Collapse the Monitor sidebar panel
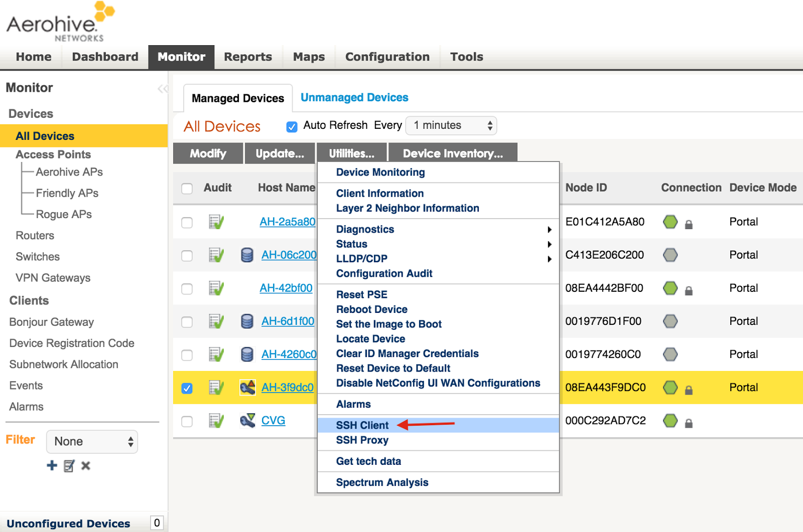This screenshot has width=803, height=532. point(163,89)
